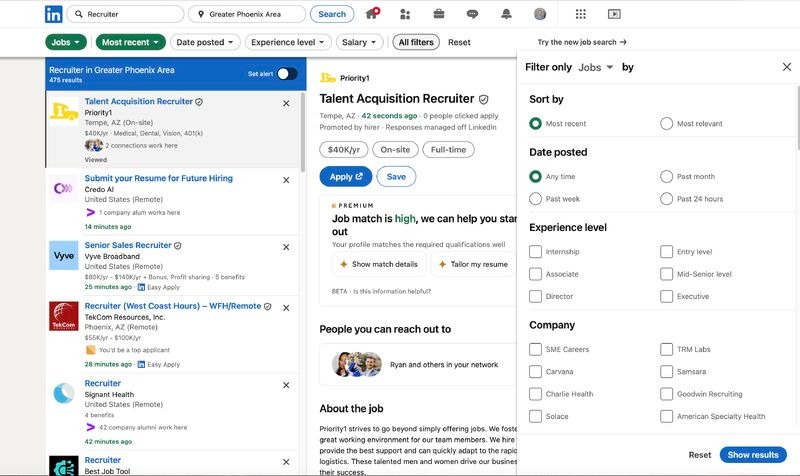Open the profile avatar menu
This screenshot has height=476, width=800.
point(540,14)
